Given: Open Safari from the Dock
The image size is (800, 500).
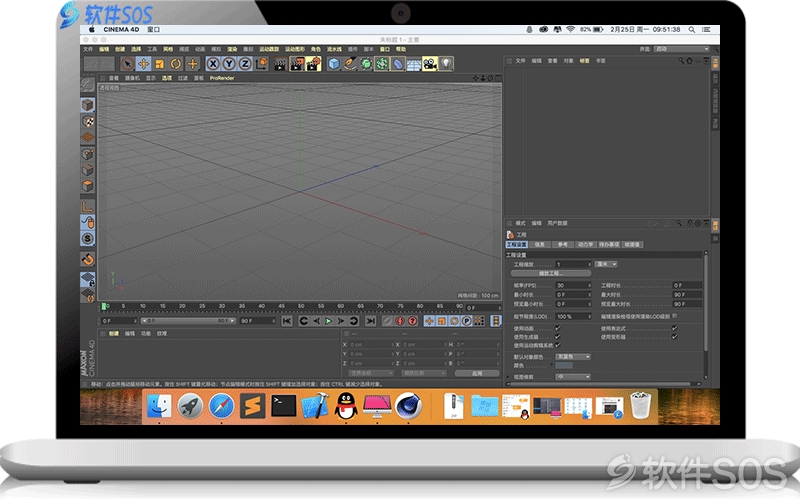Looking at the screenshot, I should click(221, 406).
